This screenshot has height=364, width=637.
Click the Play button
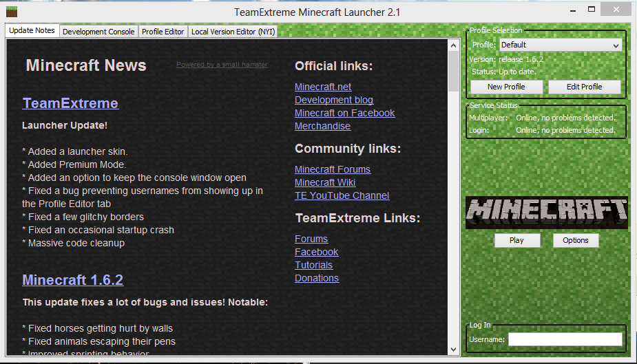click(516, 240)
